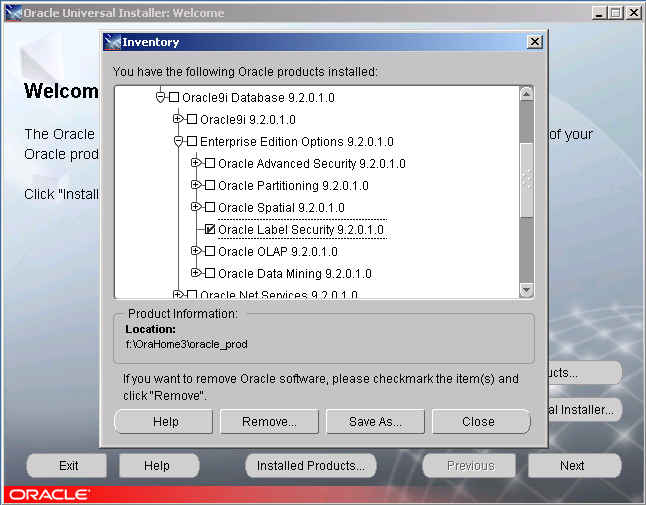
Task: Click the Oracle Universal Installer title icon
Action: [14, 13]
